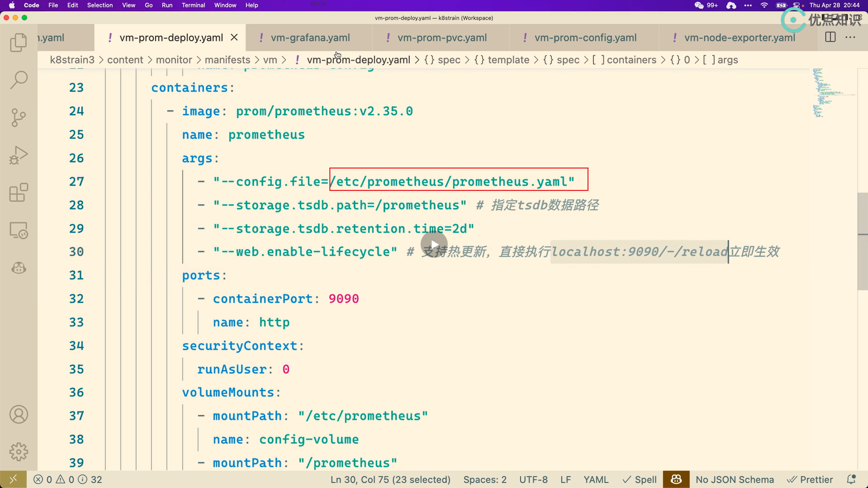Expand the containers breadcrumb segment
This screenshot has width=868, height=488.
[x=631, y=60]
